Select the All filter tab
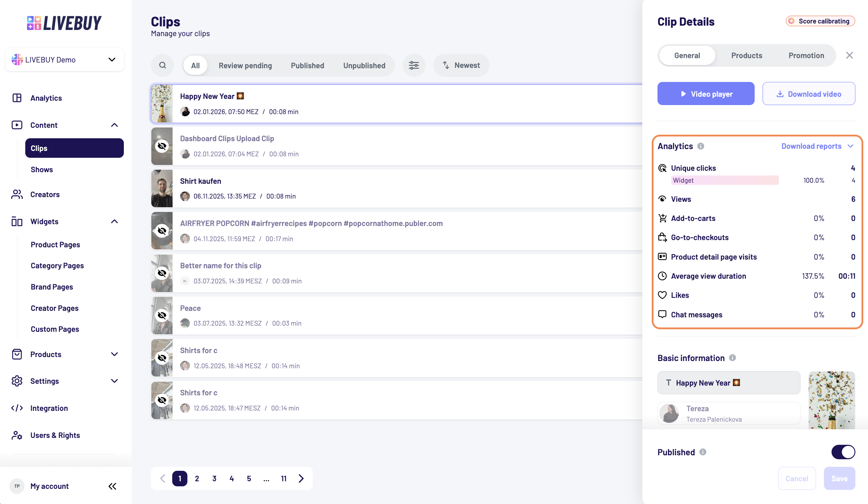 coord(195,65)
